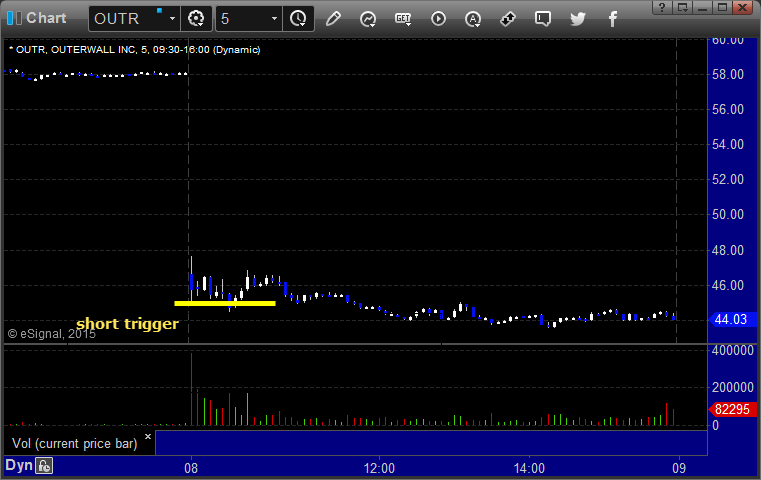Click the short trigger text annotation

[x=128, y=323]
